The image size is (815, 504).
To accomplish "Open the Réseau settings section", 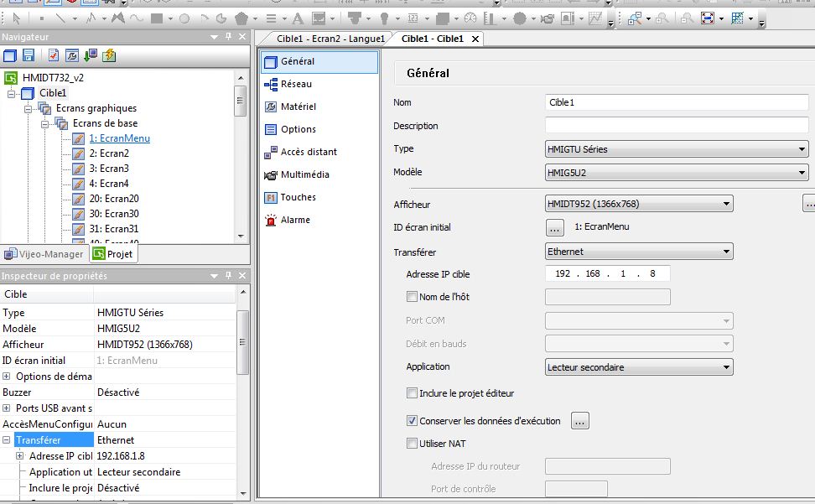I will pos(296,84).
